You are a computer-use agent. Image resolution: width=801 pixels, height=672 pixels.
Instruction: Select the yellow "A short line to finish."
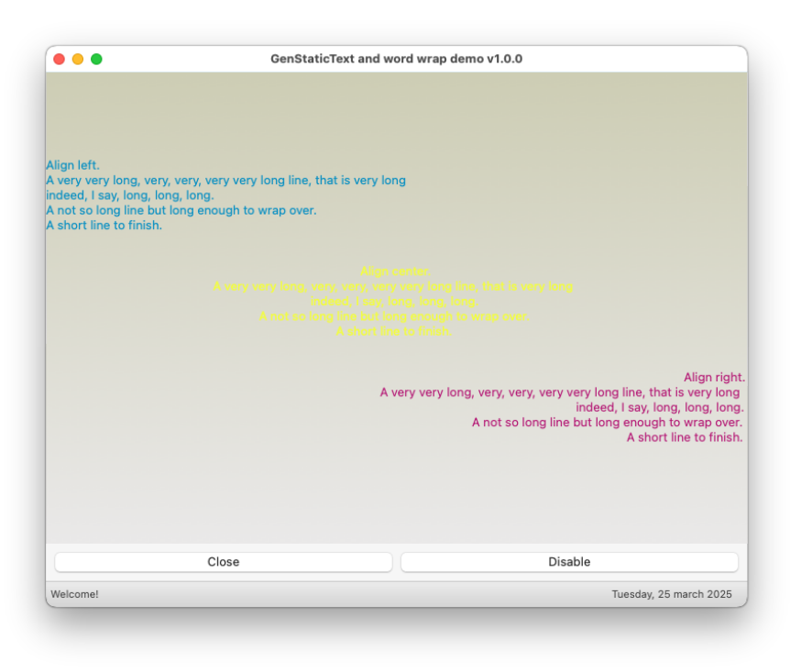click(x=394, y=331)
